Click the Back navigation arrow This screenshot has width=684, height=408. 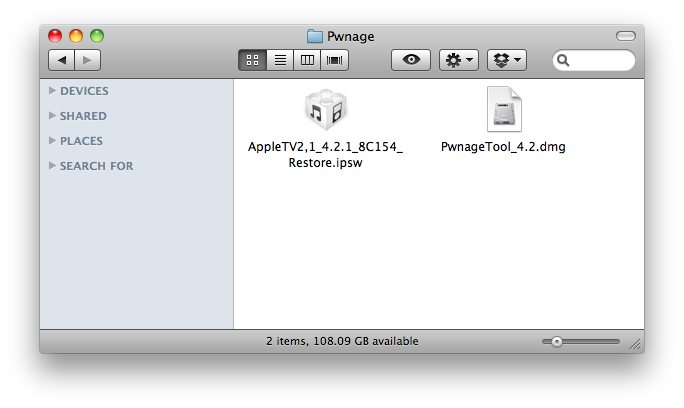pos(62,61)
